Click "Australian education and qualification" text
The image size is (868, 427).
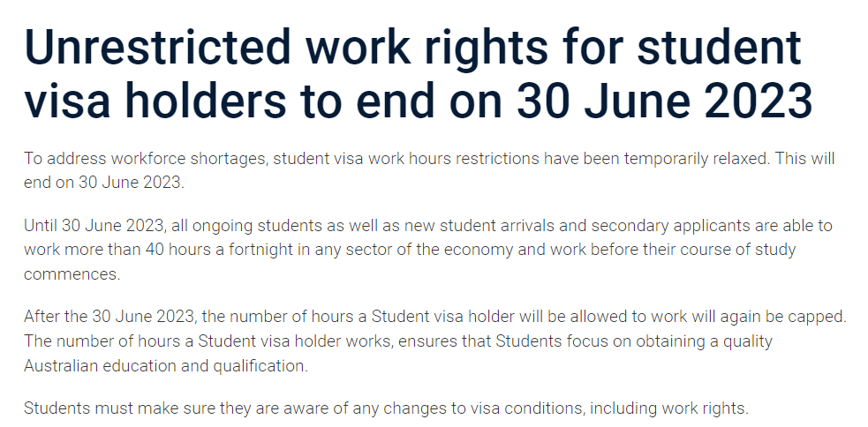(165, 364)
